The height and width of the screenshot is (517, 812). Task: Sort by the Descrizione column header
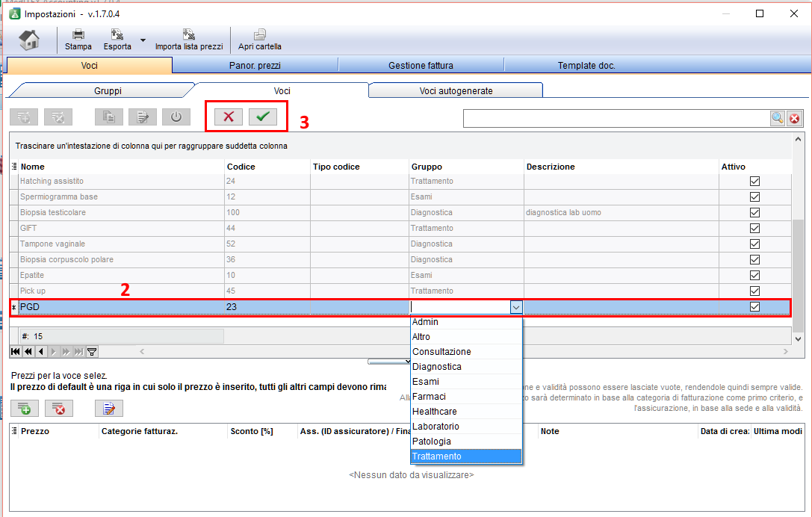(x=622, y=167)
